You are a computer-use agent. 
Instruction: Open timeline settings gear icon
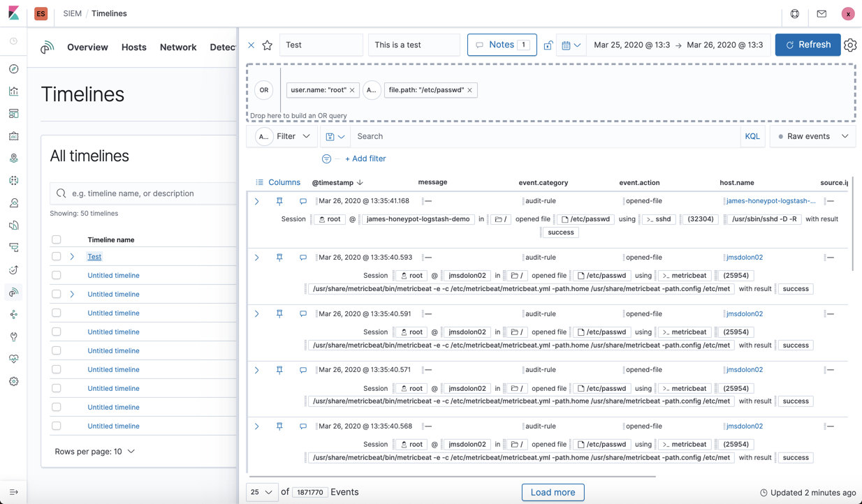coord(850,45)
